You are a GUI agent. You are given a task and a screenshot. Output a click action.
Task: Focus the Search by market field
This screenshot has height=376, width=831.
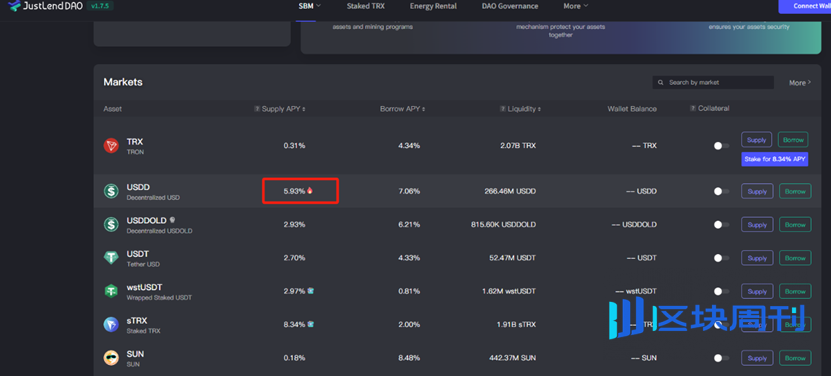(713, 83)
